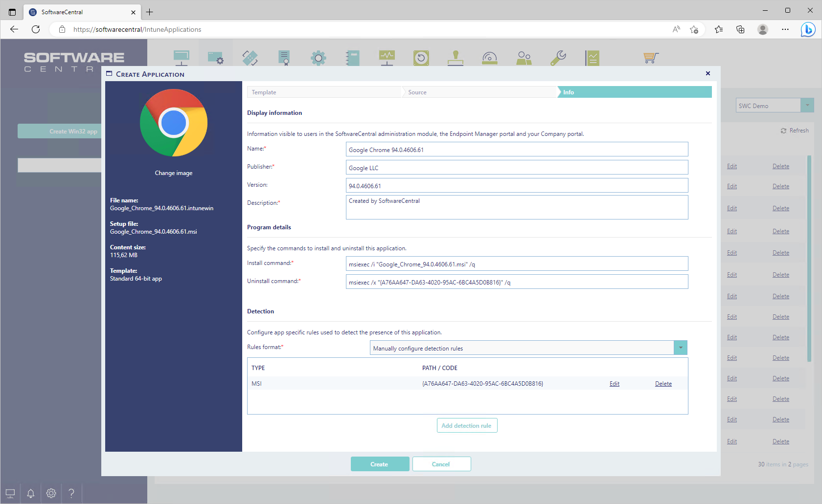
Task: Click Add detection rule button
Action: tap(467, 425)
